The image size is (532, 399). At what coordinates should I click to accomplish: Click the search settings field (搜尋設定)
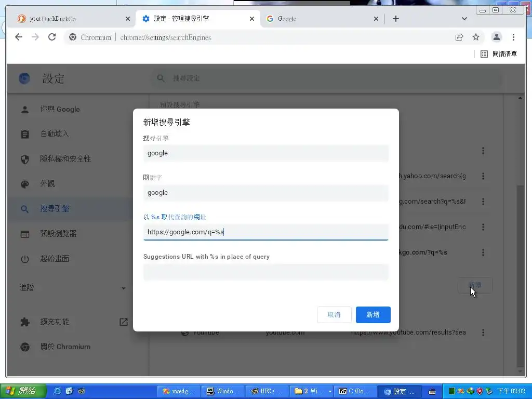click(326, 78)
